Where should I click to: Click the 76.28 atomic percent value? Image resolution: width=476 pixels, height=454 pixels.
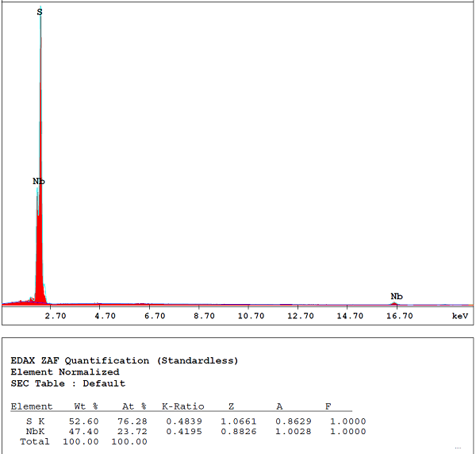132,421
